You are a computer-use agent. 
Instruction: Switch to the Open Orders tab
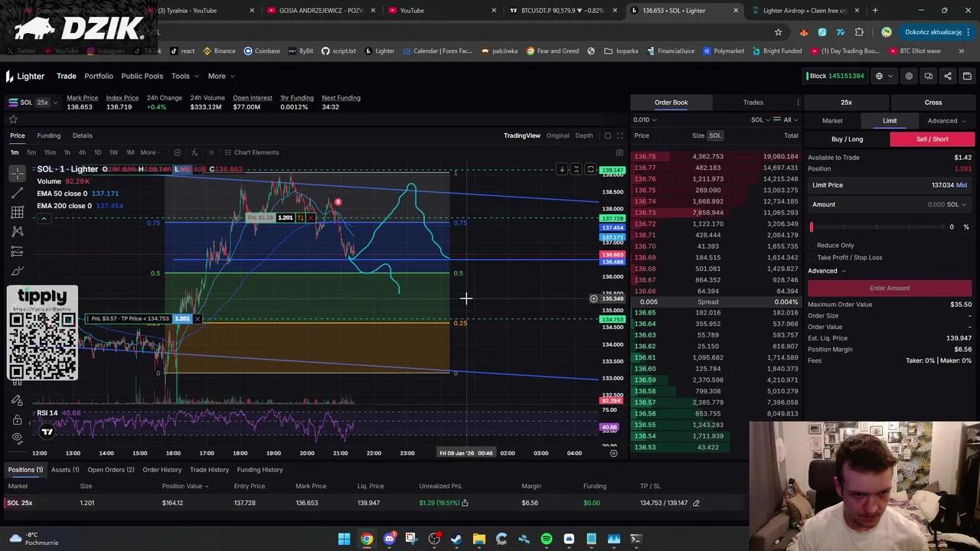[110, 470]
